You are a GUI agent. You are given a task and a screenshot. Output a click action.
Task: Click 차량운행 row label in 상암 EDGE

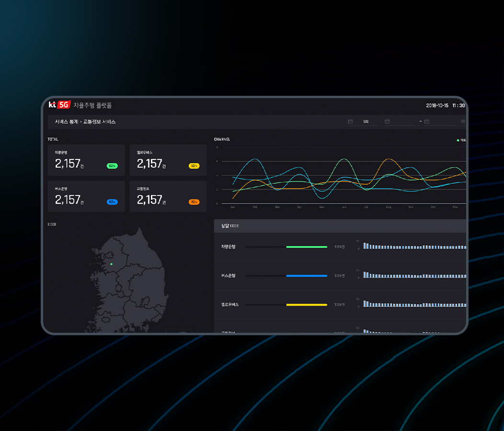tap(228, 247)
